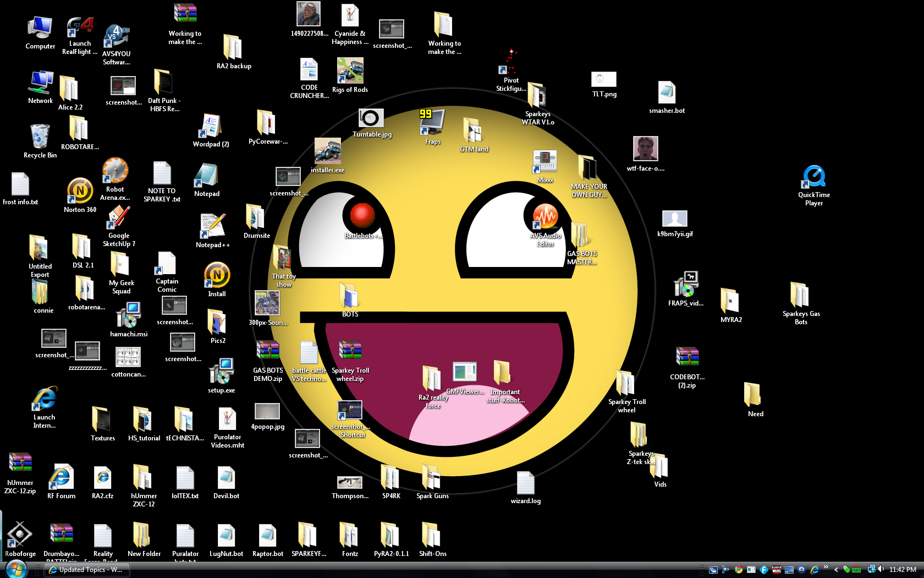924x578 pixels.
Task: Open AVS4YOU Software shortcut
Action: (x=116, y=45)
